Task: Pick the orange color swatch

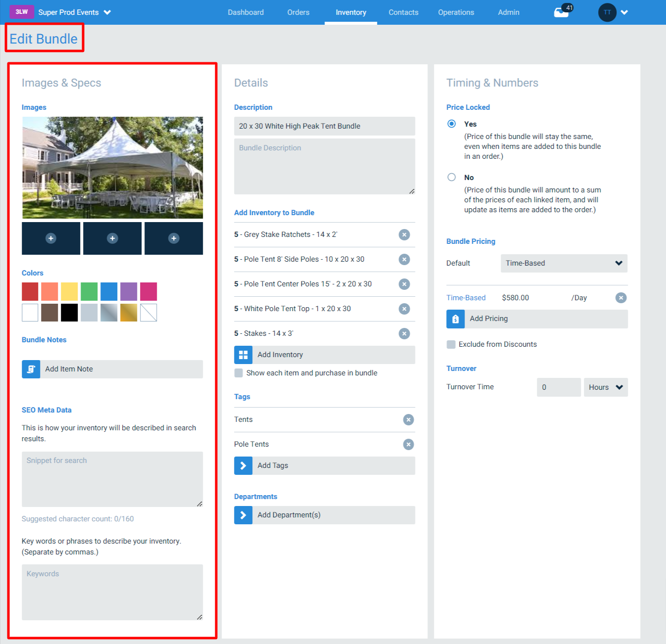Action: click(49, 292)
